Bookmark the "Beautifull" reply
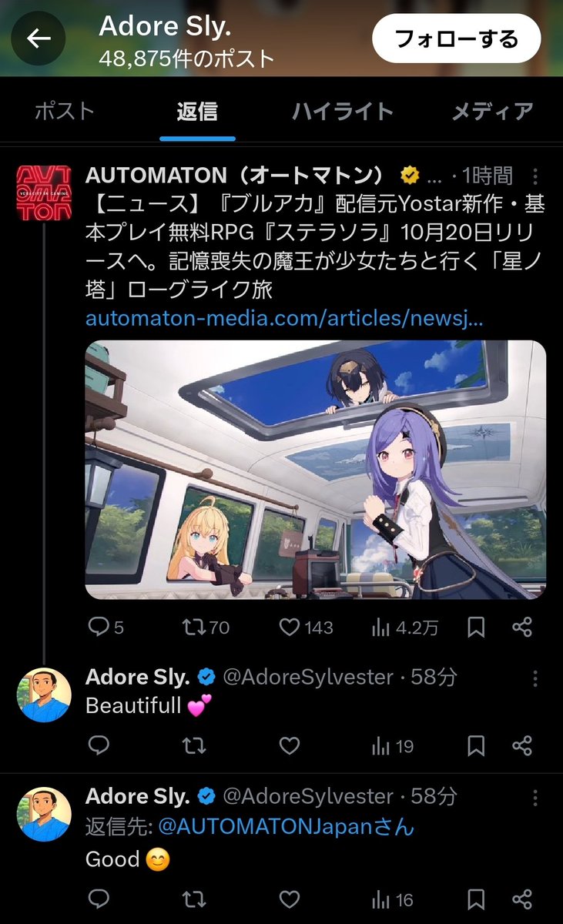This screenshot has height=924, width=563. [x=476, y=745]
